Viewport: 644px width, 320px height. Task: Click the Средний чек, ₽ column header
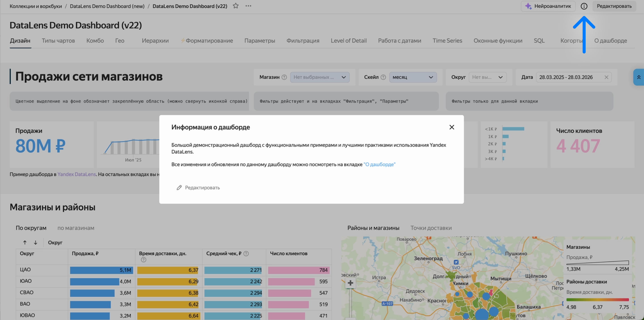224,254
